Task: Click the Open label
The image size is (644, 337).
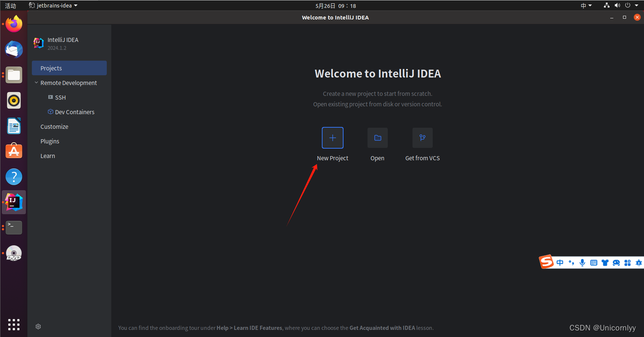Action: point(377,158)
